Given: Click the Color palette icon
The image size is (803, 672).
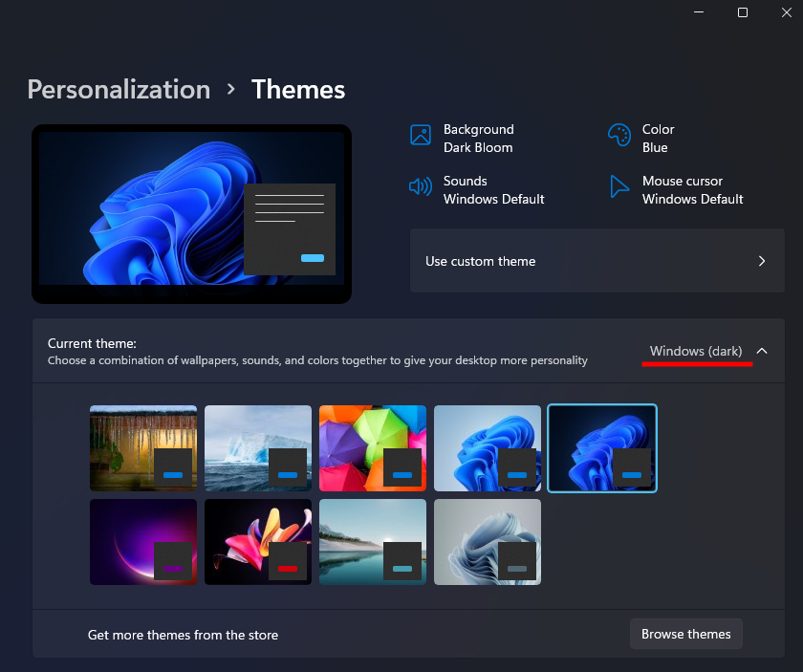Looking at the screenshot, I should [619, 135].
